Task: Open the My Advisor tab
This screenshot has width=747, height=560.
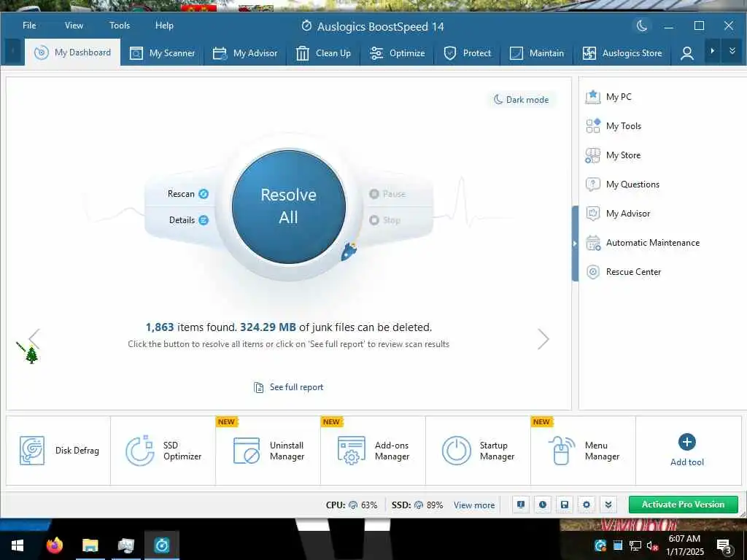Action: coord(245,52)
